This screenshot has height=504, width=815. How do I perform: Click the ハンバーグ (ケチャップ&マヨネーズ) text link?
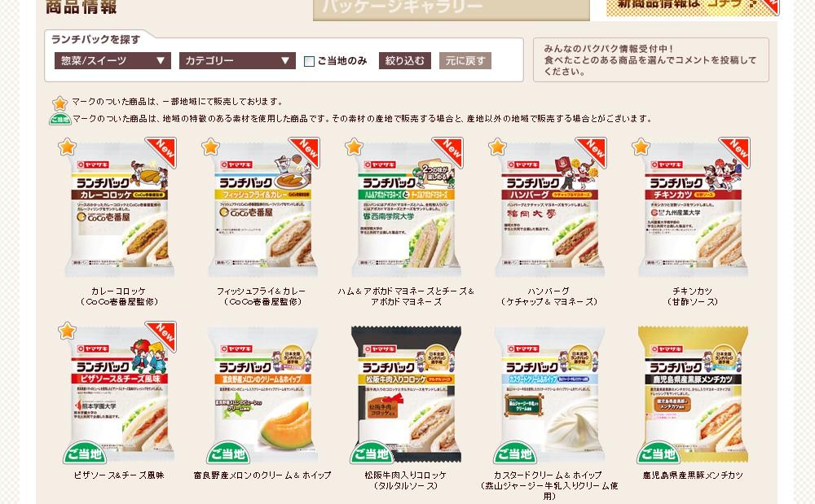click(x=548, y=296)
